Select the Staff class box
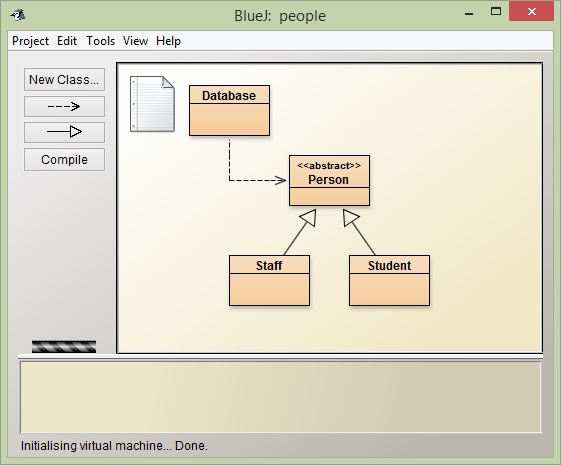Screen dimensions: 561x465 [269, 280]
